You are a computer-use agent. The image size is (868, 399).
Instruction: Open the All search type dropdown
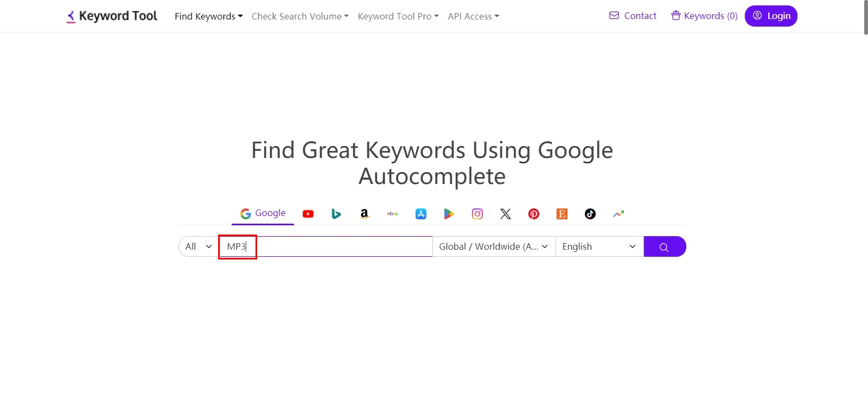pyautogui.click(x=199, y=246)
